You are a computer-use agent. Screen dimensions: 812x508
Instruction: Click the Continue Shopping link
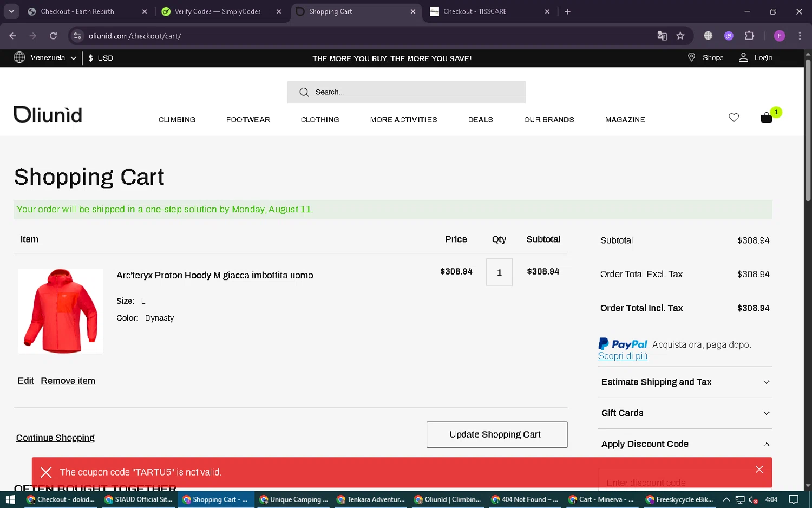point(55,438)
